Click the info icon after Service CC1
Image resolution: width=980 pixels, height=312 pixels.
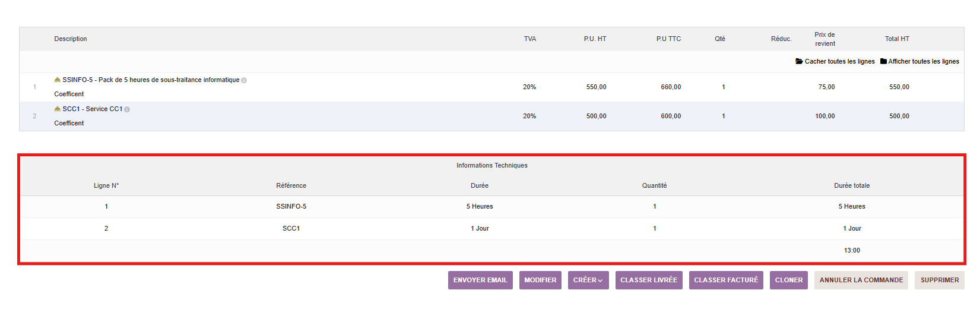[x=127, y=109]
